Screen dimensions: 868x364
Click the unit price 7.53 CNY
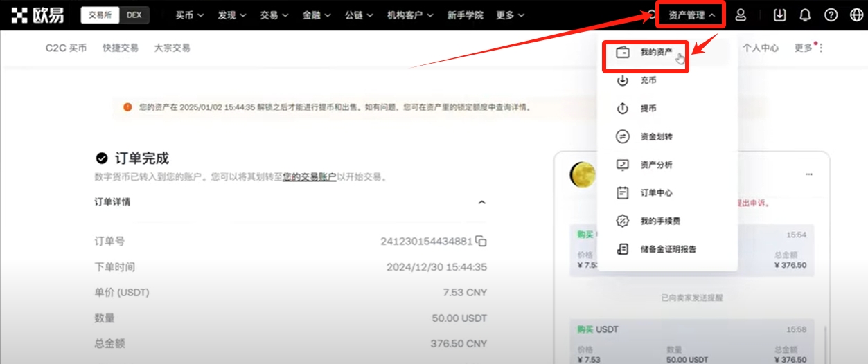(465, 293)
